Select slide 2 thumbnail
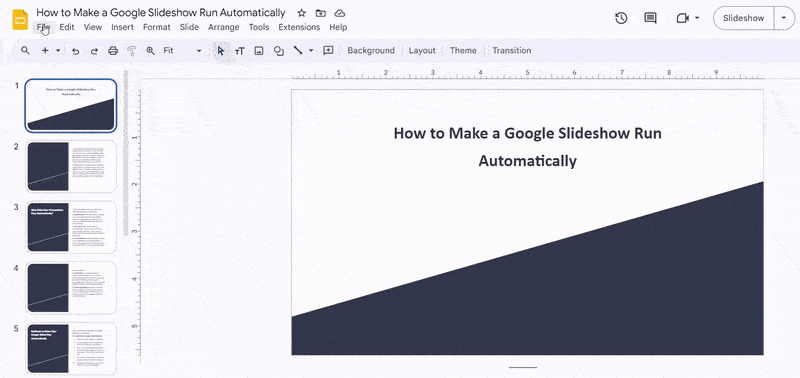This screenshot has width=800, height=378. point(71,167)
